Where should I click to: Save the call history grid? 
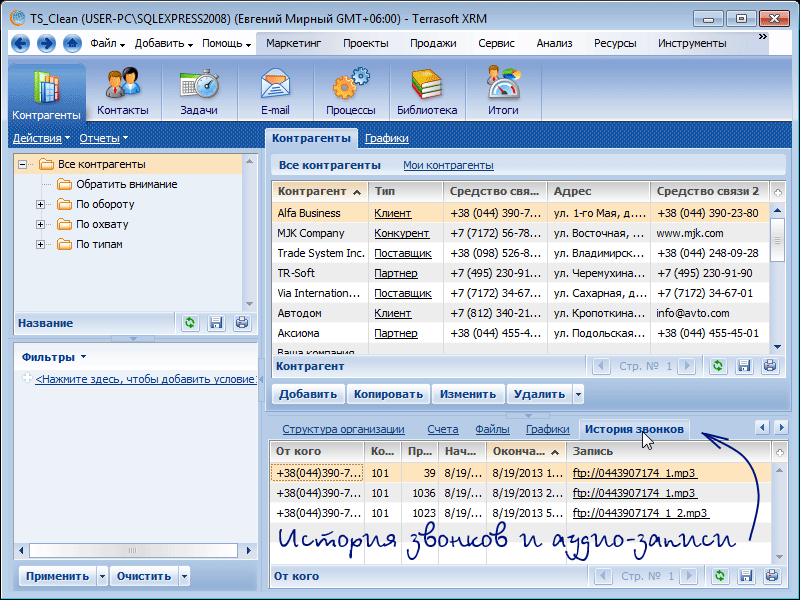pos(746,576)
